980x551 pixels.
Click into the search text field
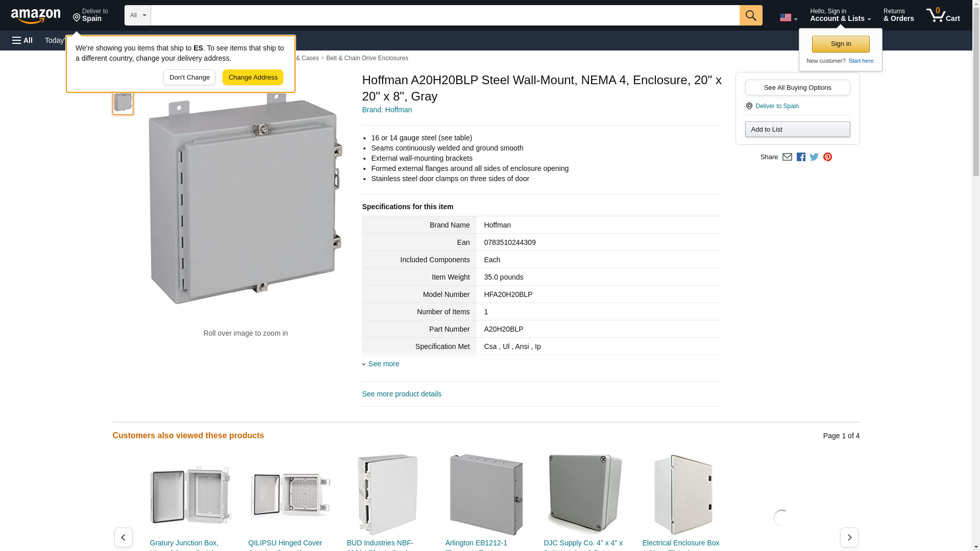[444, 15]
